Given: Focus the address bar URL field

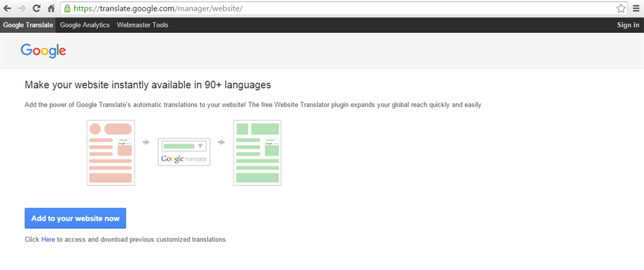Looking at the screenshot, I should click(344, 8).
